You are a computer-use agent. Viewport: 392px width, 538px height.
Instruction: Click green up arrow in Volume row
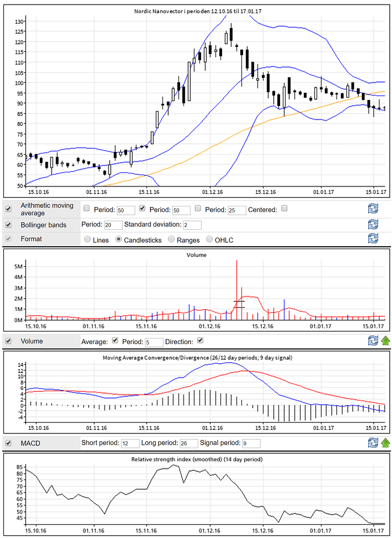pos(386,341)
